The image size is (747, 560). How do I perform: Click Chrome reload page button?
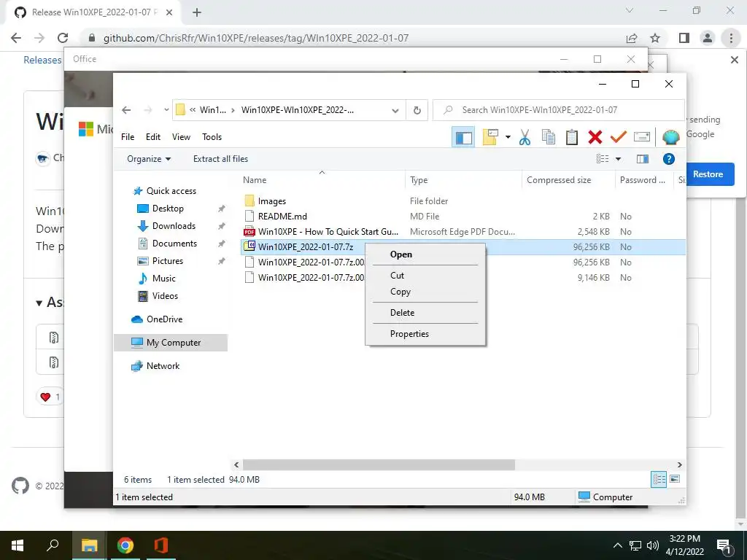tap(63, 38)
